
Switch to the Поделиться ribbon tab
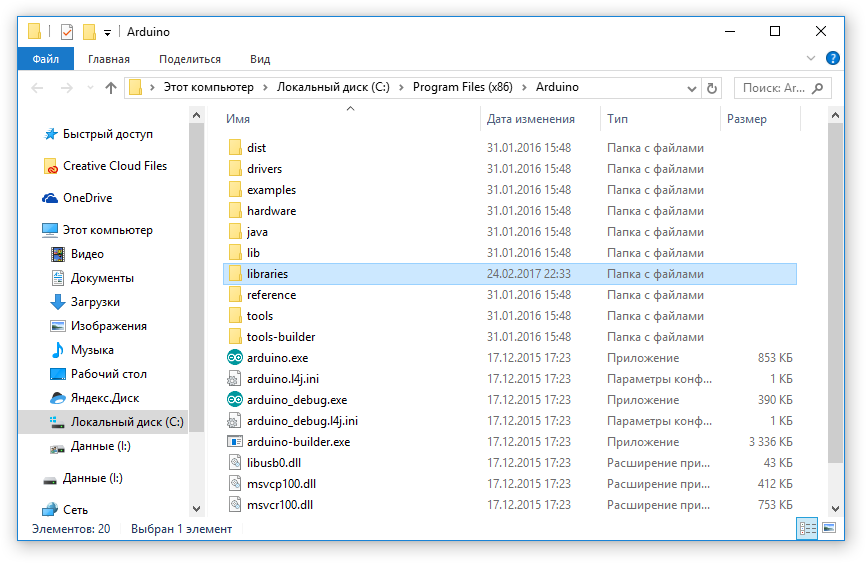(190, 59)
